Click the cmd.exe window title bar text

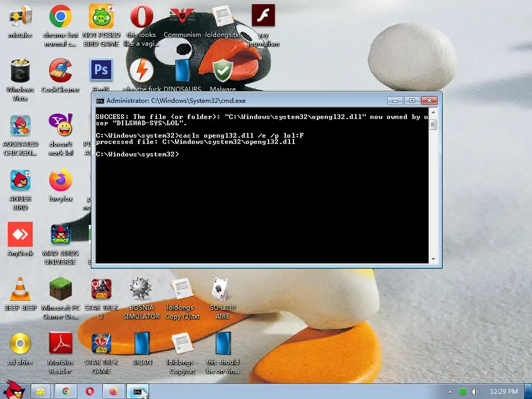[x=176, y=100]
